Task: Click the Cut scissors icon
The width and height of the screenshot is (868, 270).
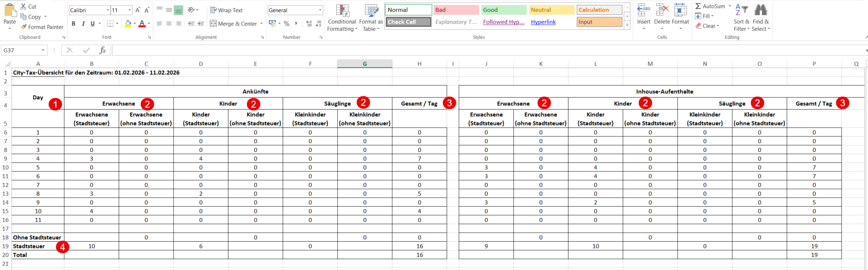Action: pos(24,7)
